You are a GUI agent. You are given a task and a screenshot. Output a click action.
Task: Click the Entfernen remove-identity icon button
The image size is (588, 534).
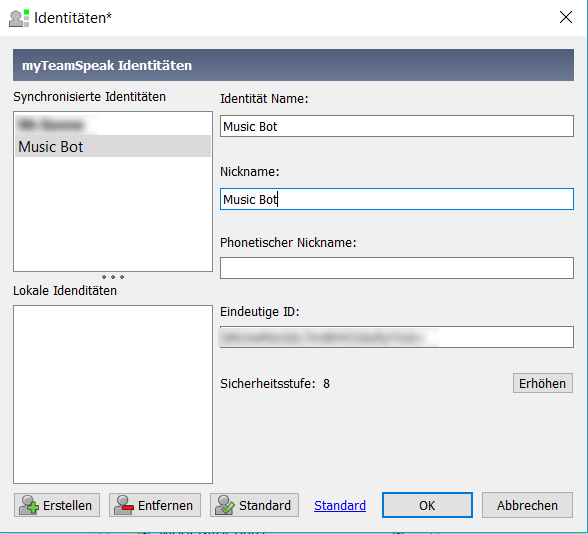(155, 505)
